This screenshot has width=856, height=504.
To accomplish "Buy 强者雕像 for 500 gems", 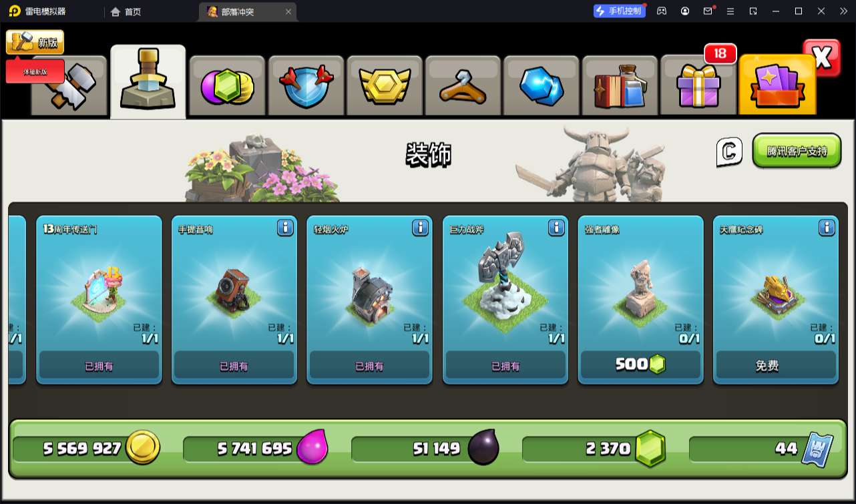I will 640,364.
